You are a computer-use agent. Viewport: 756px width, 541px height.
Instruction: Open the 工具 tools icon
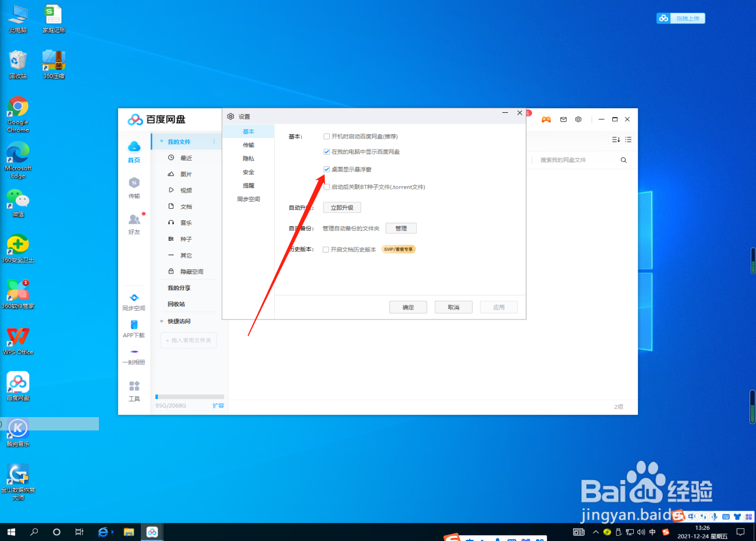click(134, 390)
